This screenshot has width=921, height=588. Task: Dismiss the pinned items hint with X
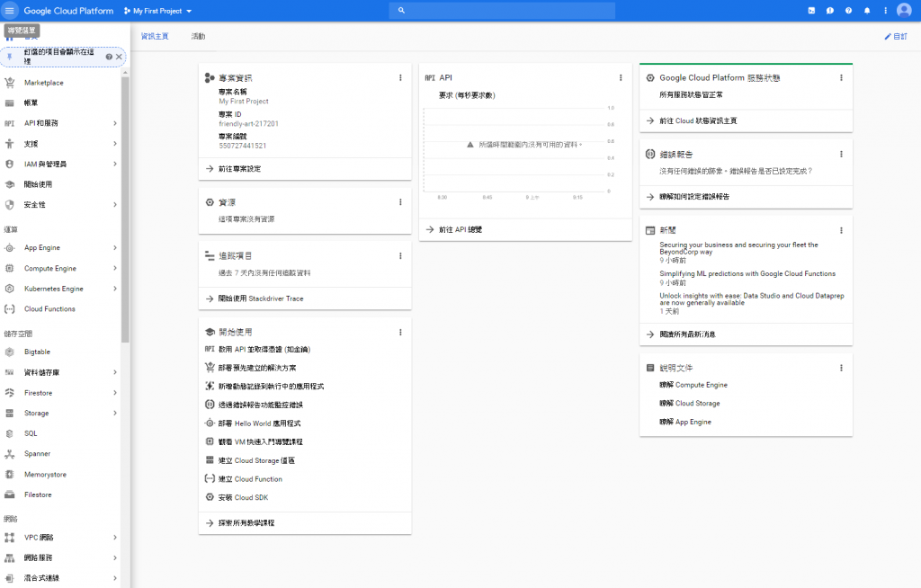tap(119, 57)
